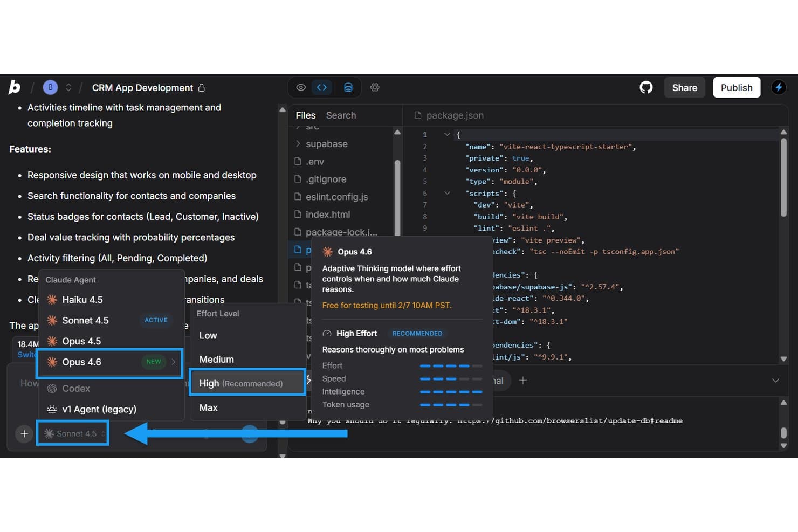Image resolution: width=798 pixels, height=532 pixels.
Task: Click the file icon beside package.json tab
Action: point(417,115)
